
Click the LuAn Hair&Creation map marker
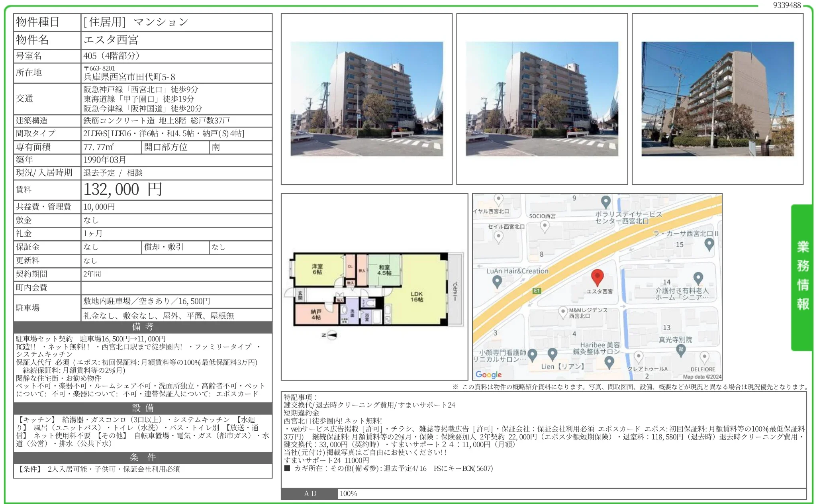coord(497,281)
